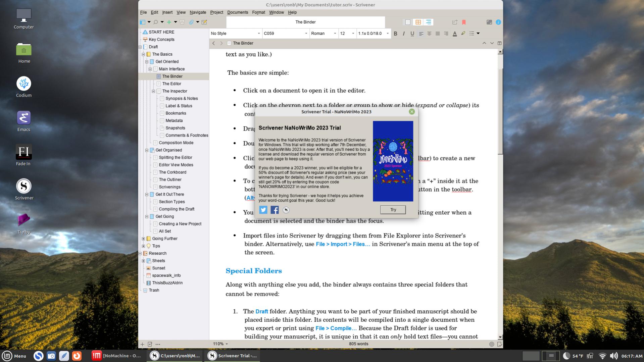The height and width of the screenshot is (362, 644).
Task: Center-align the text
Action: (429, 34)
